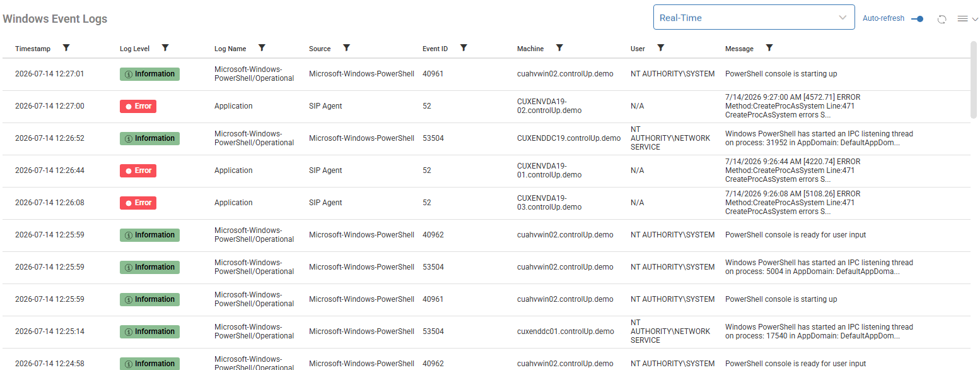Click message mentioning process 31952

[819, 138]
